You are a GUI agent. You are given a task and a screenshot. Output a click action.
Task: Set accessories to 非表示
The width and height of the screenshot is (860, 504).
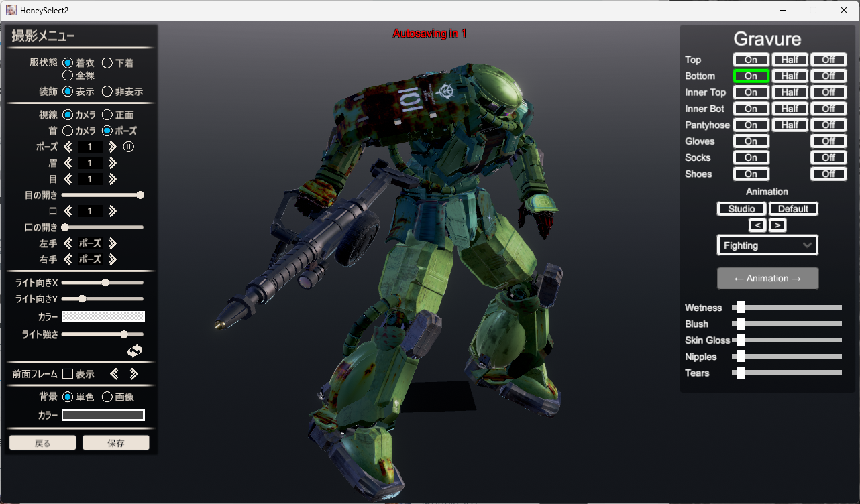tap(107, 92)
